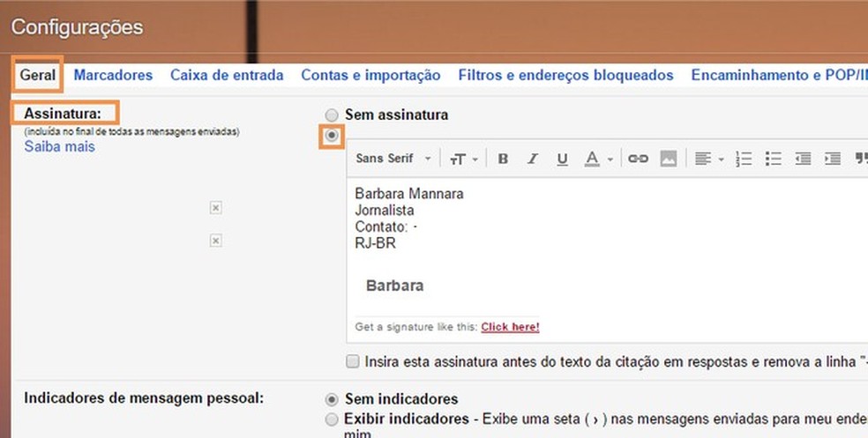The image size is (868, 438).
Task: Toggle underline formatting in signature editor
Action: coord(563,159)
